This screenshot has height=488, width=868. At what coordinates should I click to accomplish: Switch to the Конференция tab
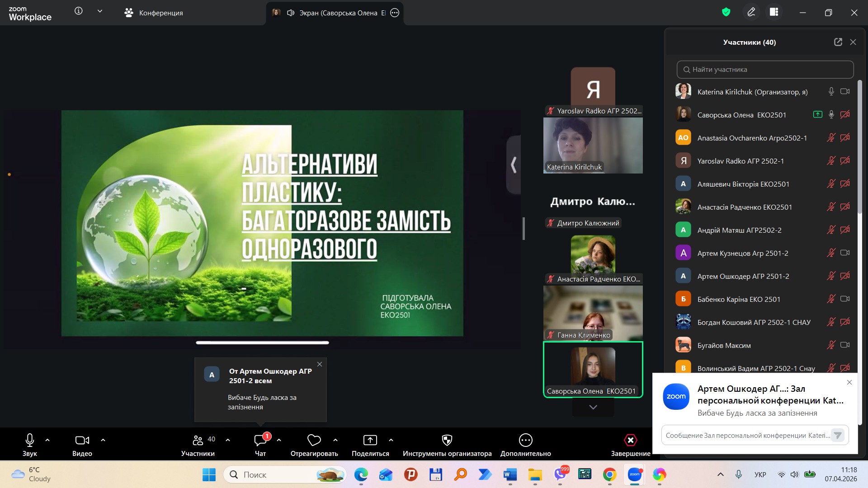pos(154,13)
